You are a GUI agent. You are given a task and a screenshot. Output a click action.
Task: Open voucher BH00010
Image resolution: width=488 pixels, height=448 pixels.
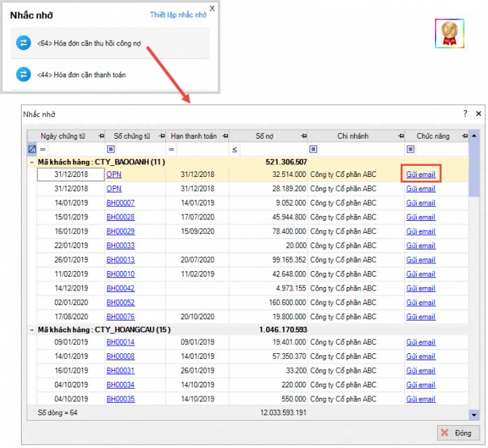coord(121,274)
